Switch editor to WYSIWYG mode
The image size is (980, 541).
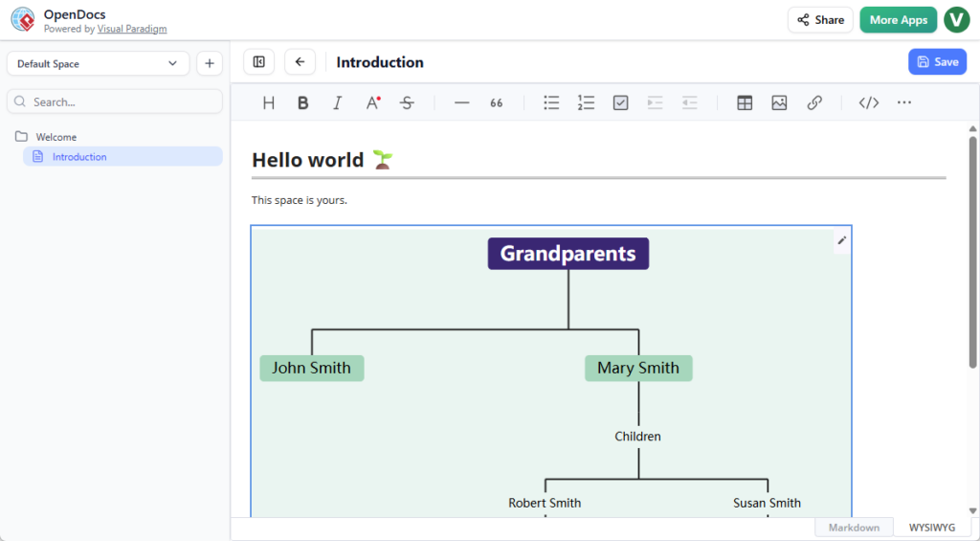pyautogui.click(x=931, y=528)
